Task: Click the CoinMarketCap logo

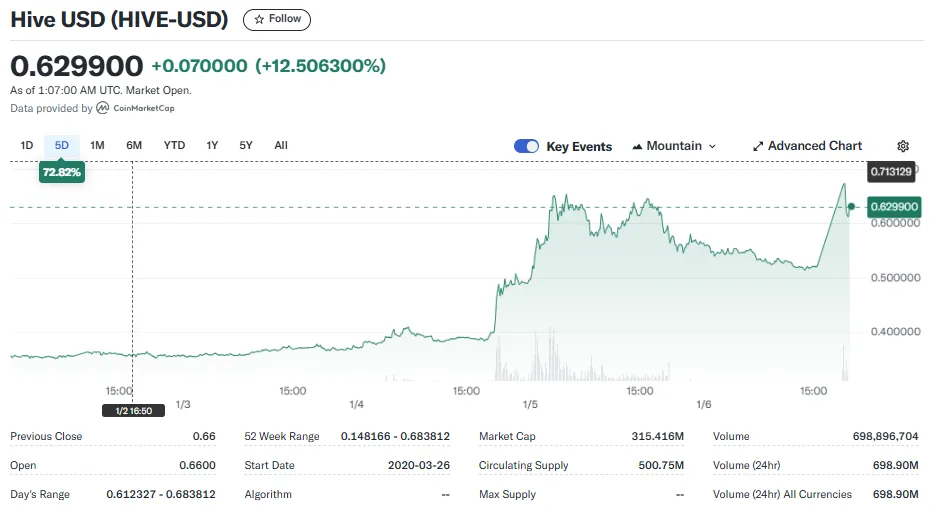Action: point(136,108)
